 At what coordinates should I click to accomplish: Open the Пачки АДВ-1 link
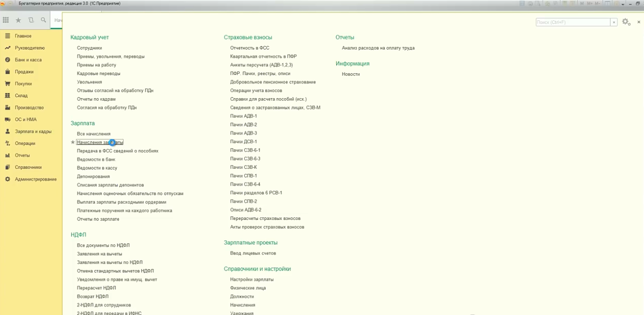244,116
